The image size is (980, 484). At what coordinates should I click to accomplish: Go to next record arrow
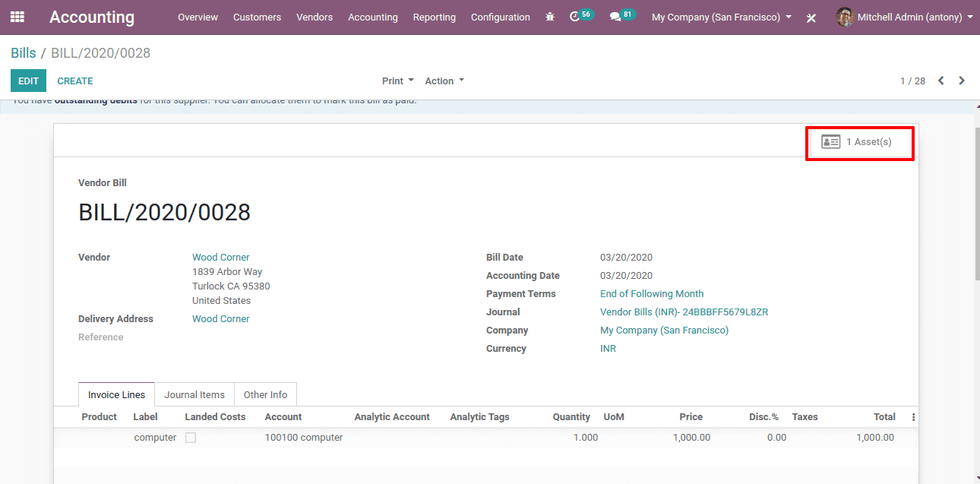[x=962, y=81]
